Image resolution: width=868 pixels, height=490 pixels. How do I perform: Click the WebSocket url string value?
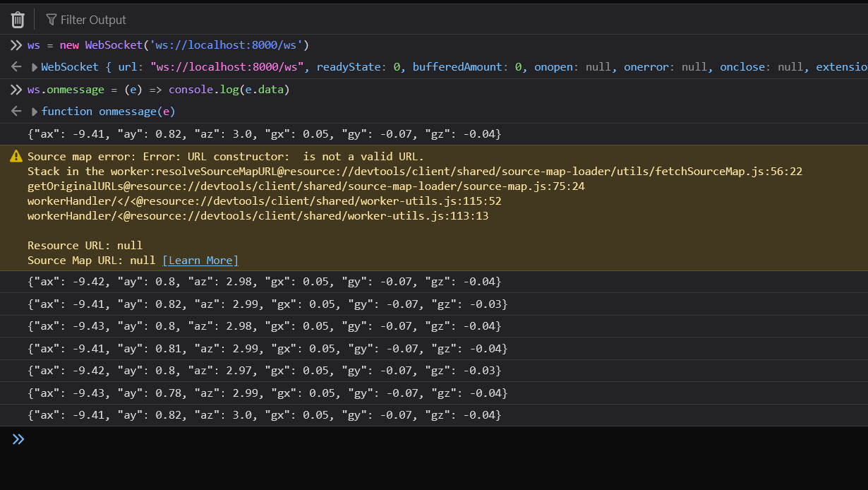[229, 67]
